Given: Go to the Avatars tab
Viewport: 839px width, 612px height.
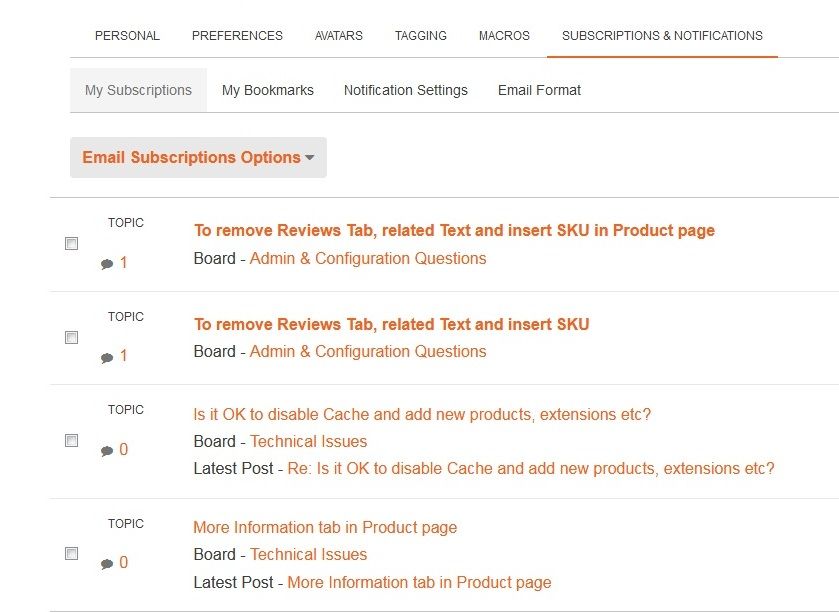Looking at the screenshot, I should [339, 36].
